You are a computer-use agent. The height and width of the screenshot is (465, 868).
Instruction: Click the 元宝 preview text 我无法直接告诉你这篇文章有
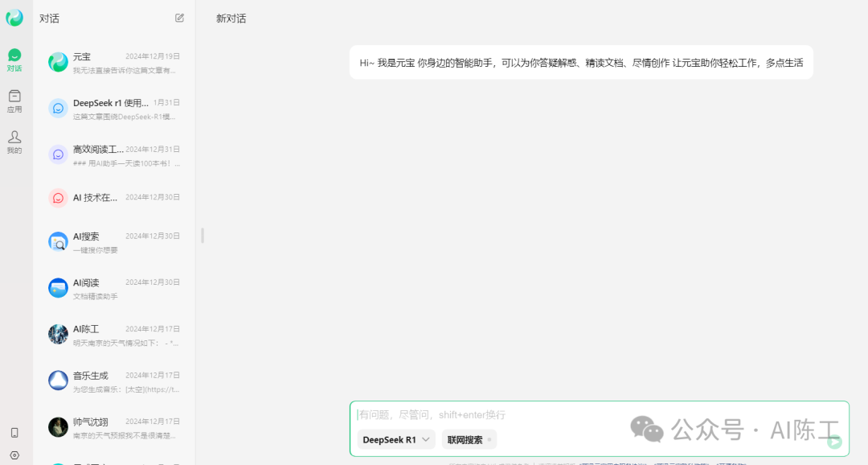(125, 70)
